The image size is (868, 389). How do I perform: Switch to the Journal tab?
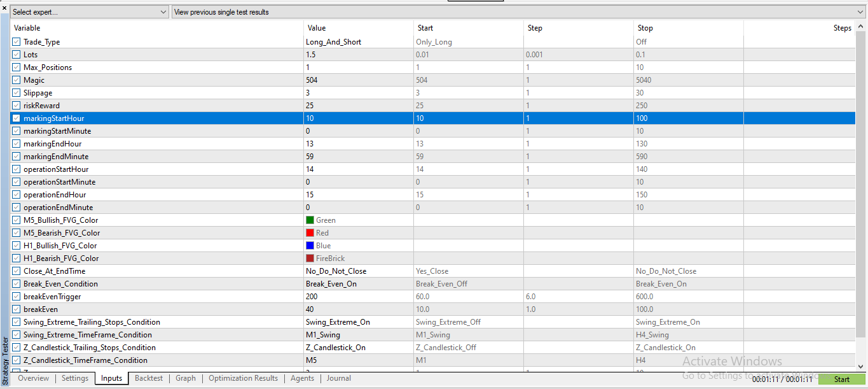[x=339, y=378]
